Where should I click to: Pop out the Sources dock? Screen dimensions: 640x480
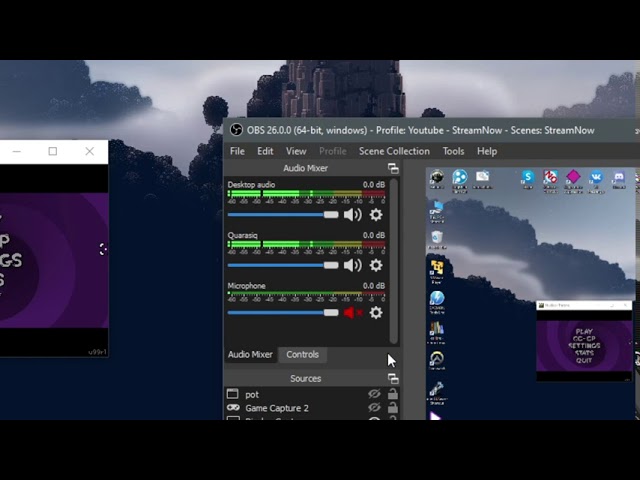[393, 379]
